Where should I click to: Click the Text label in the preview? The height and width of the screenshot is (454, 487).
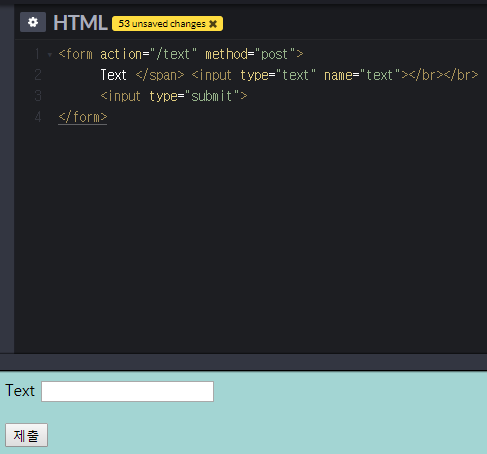pos(20,391)
